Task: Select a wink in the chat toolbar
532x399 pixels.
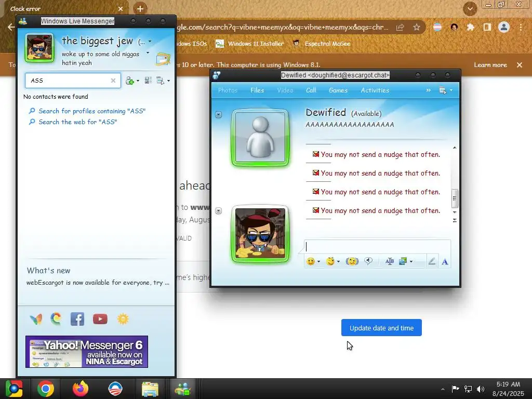Action: point(330,261)
